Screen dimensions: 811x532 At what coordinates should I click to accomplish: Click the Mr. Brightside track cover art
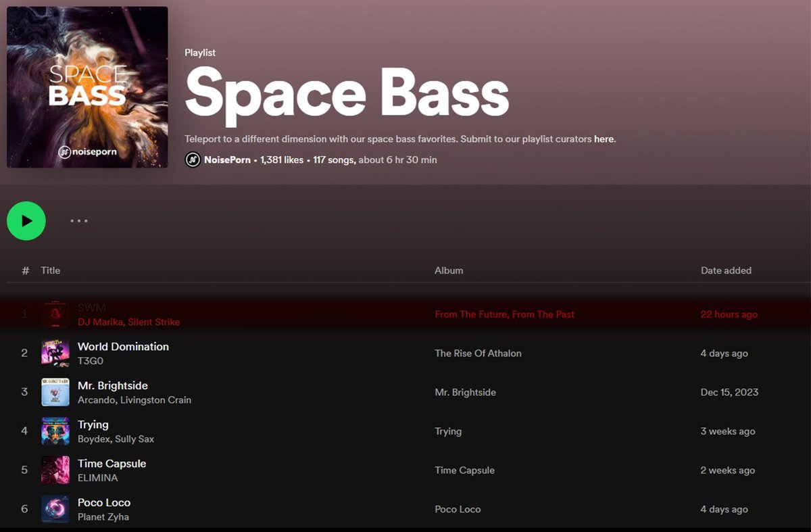[x=55, y=392]
